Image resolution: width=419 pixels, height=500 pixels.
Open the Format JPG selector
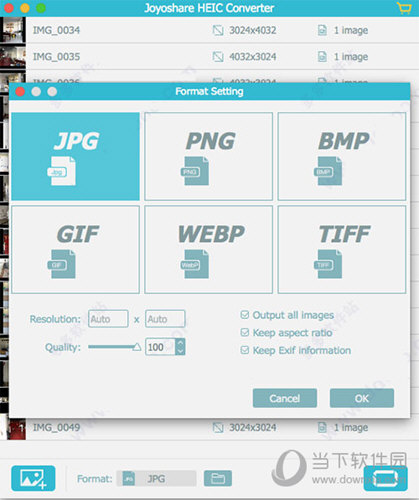coord(156,479)
